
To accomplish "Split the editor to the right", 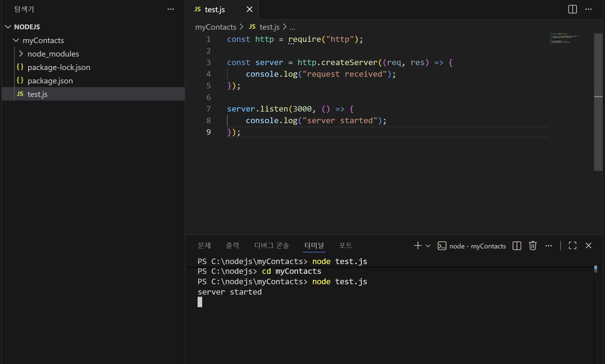I will click(572, 9).
